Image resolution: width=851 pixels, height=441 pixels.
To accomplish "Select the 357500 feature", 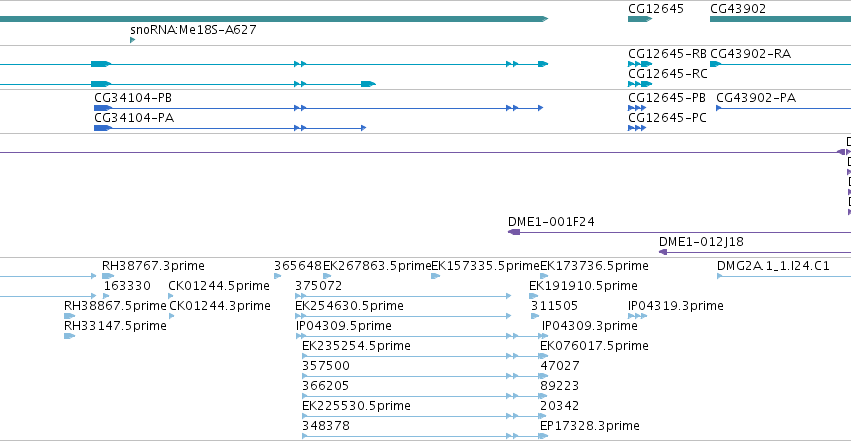I will point(326,366).
